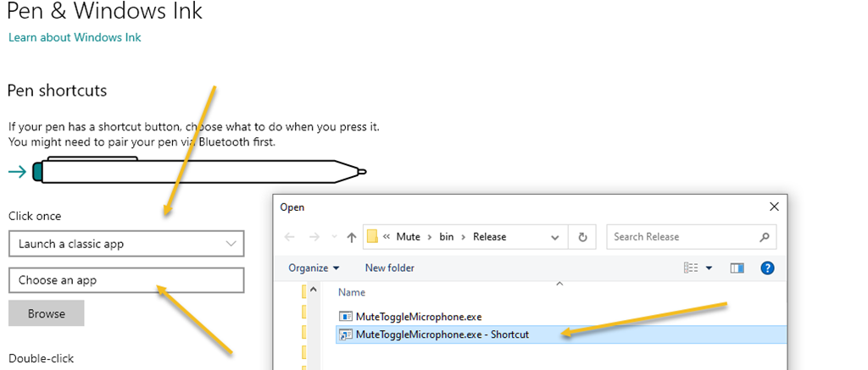Change the file view layout
The width and height of the screenshot is (868, 370).
coord(691,268)
